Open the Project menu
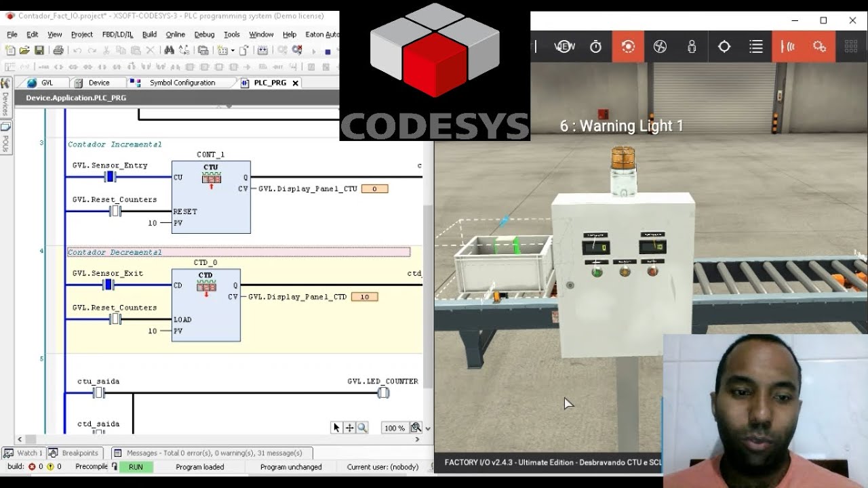 tap(81, 34)
